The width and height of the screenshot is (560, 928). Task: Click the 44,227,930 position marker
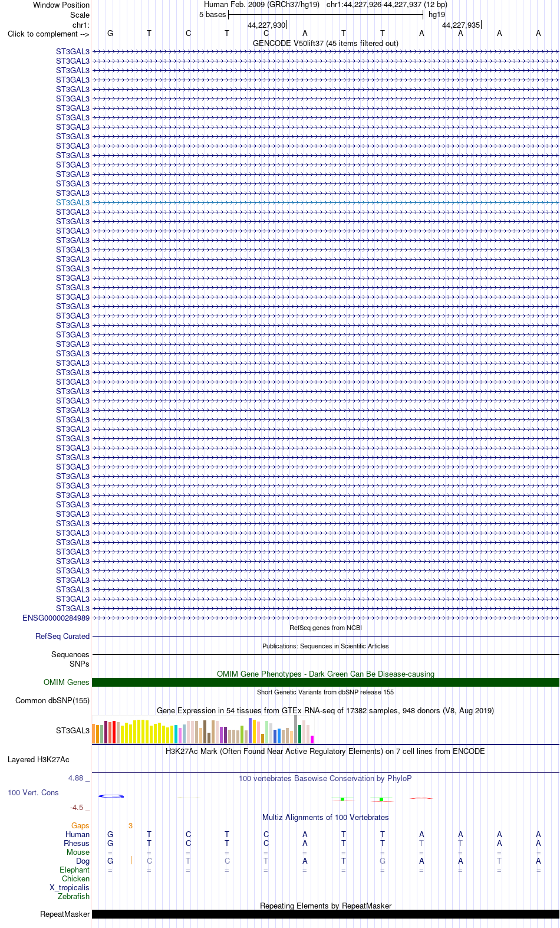click(267, 25)
